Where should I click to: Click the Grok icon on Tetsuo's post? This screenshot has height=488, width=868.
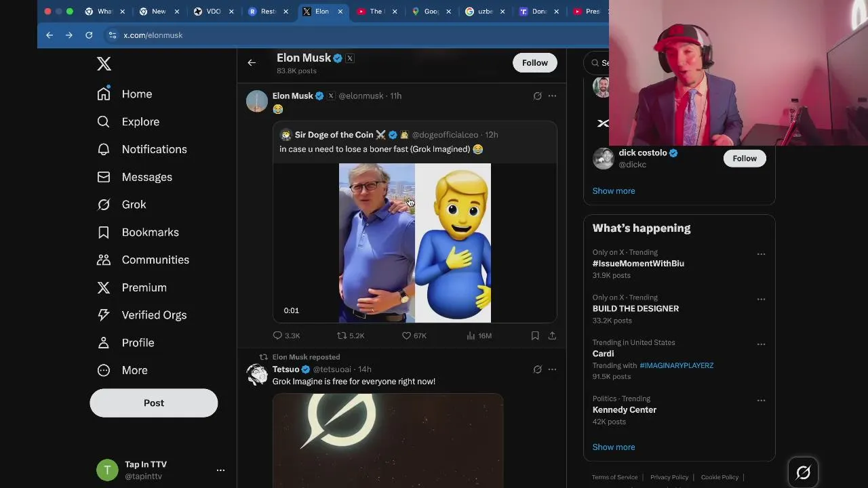pyautogui.click(x=537, y=369)
